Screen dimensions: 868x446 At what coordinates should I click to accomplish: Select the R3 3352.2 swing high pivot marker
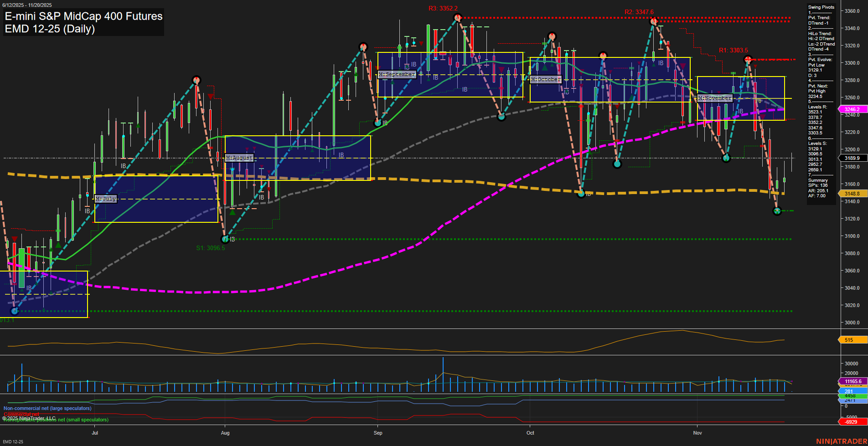tap(457, 17)
